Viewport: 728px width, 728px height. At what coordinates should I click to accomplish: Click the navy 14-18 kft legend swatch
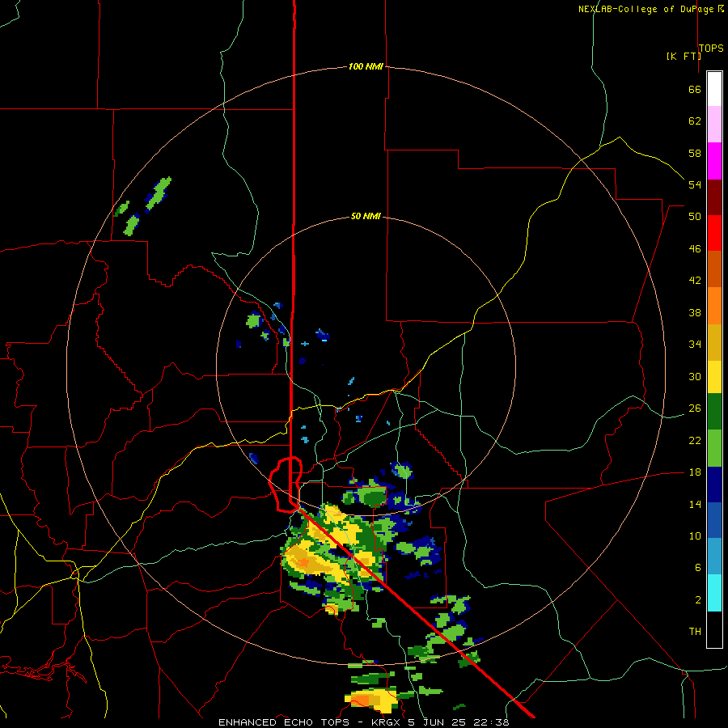coord(714,485)
